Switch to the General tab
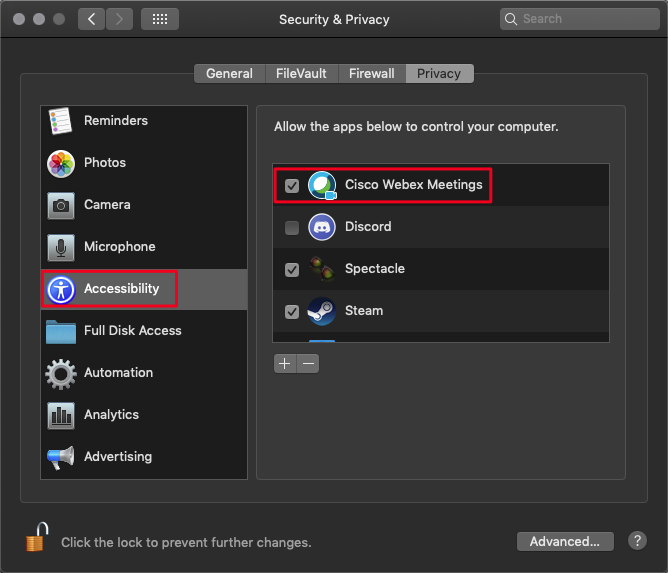Image resolution: width=668 pixels, height=573 pixels. [229, 74]
